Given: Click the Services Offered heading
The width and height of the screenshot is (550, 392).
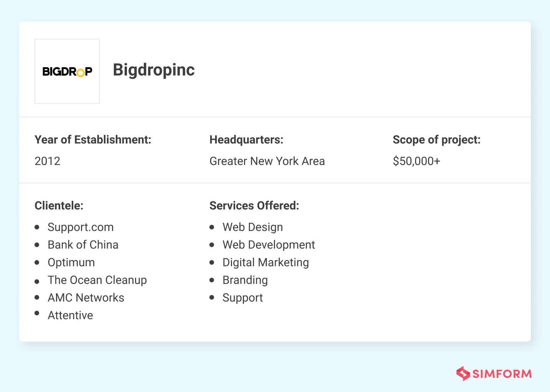Looking at the screenshot, I should (254, 206).
